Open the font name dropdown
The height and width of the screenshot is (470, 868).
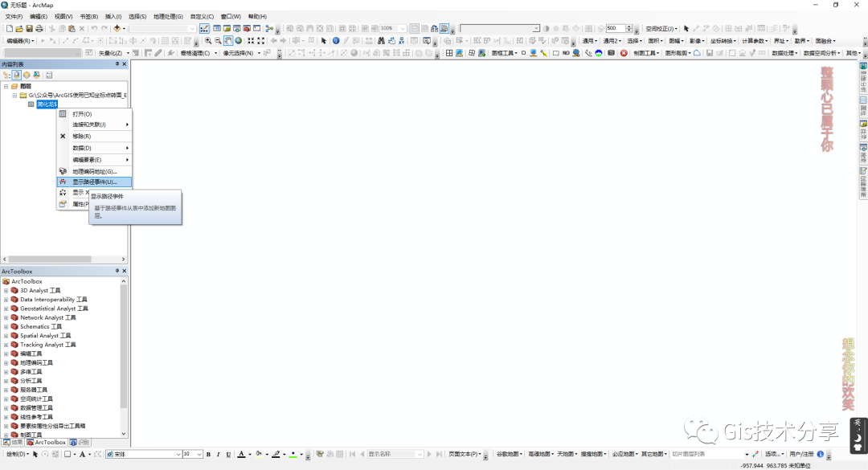coord(178,455)
